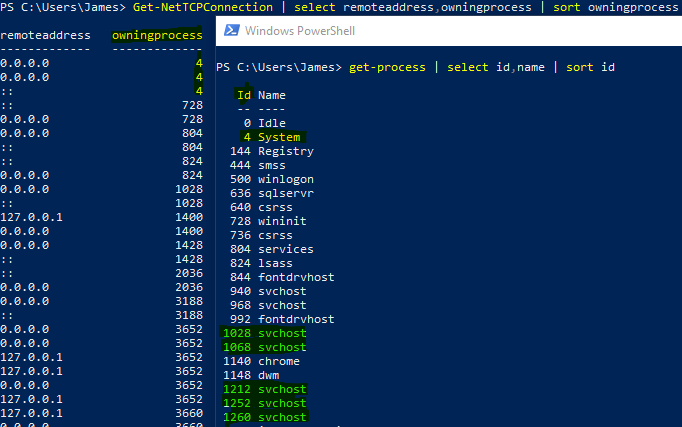
Task: Click owning process 728 beside 0.0.0.0
Action: 192,119
